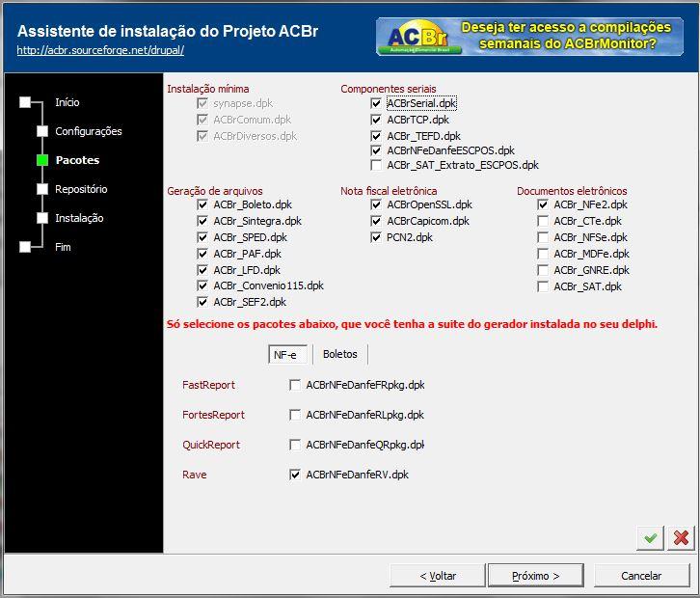Check FastReport ACBrNFeDanfeFRpkg.dpk
700x598 pixels.
pyautogui.click(x=295, y=385)
